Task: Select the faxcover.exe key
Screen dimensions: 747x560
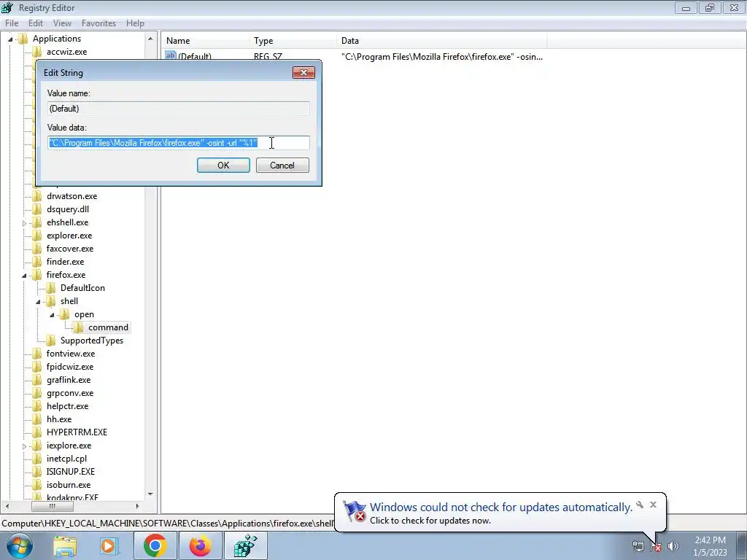Action: coord(70,249)
